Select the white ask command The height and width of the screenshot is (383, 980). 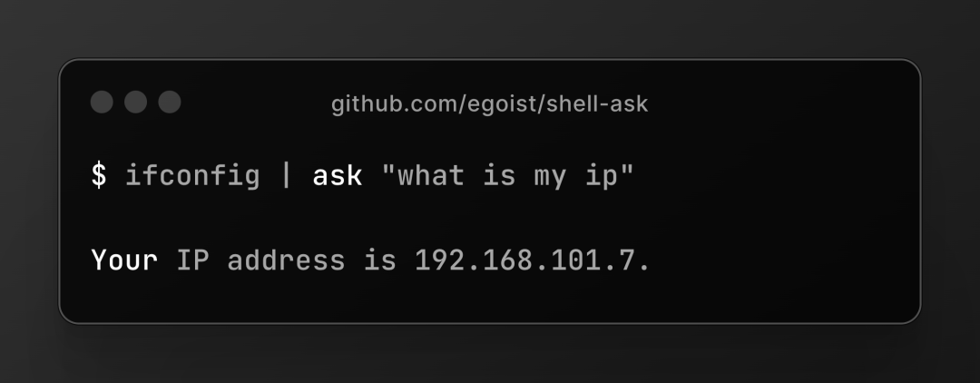pos(337,175)
